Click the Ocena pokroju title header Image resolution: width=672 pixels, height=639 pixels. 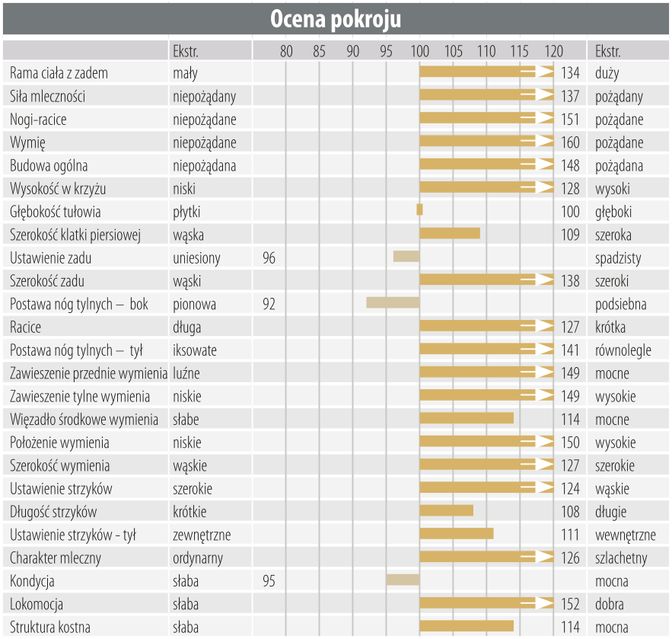tap(336, 18)
